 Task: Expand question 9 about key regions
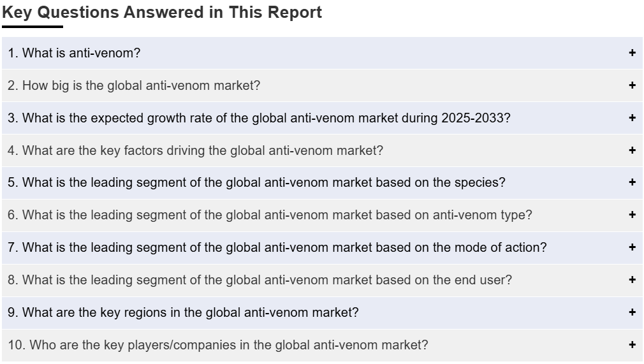pos(322,312)
